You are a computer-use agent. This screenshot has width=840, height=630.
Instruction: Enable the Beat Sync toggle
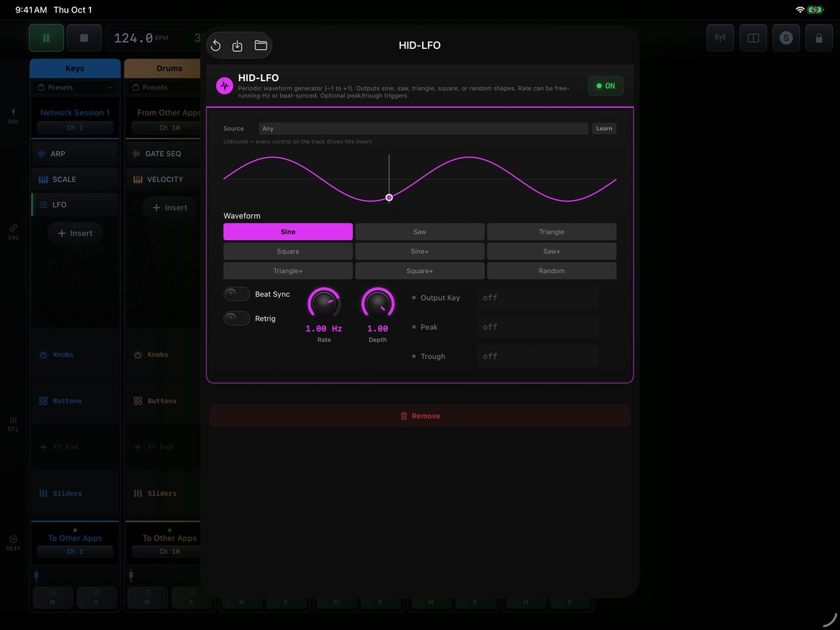tap(237, 294)
